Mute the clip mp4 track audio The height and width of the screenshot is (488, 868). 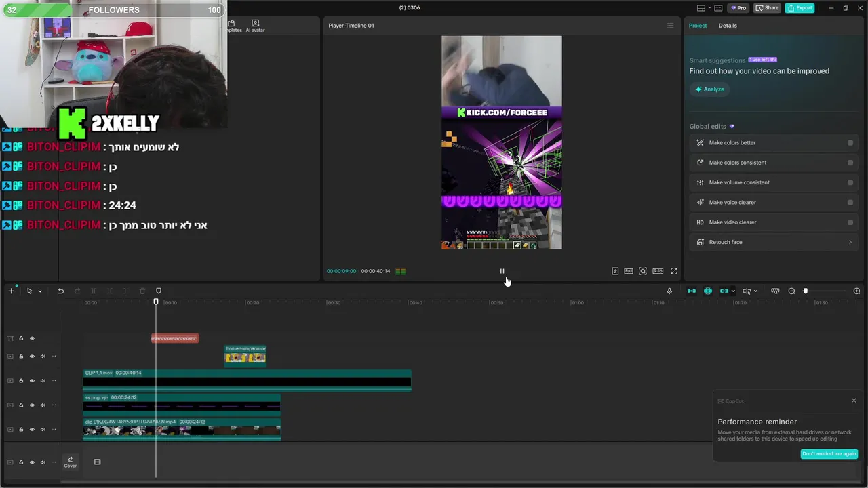pos(43,430)
